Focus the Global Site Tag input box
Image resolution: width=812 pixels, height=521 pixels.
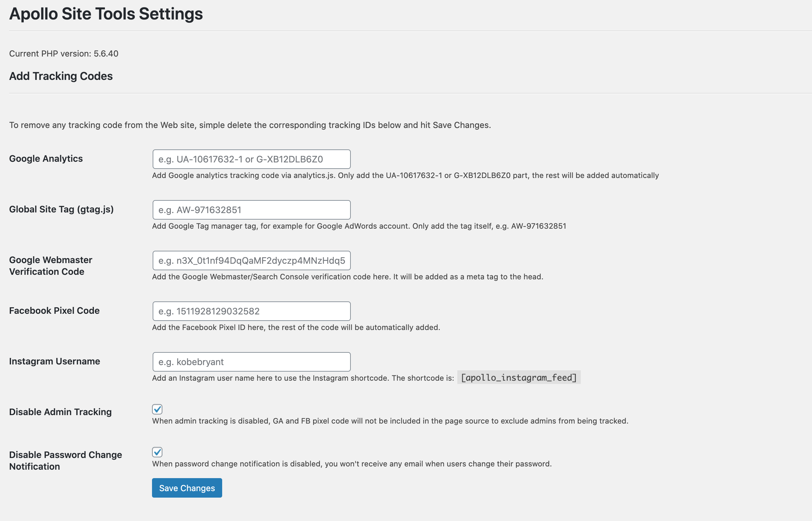(251, 210)
